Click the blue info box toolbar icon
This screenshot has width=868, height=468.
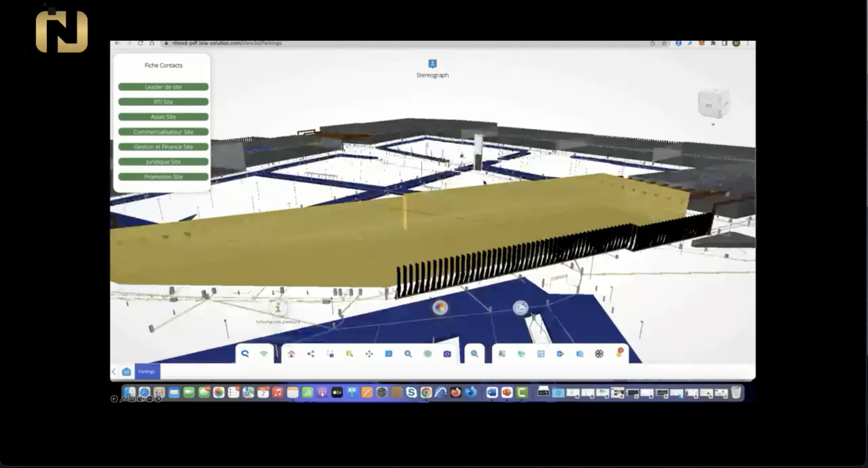(389, 354)
